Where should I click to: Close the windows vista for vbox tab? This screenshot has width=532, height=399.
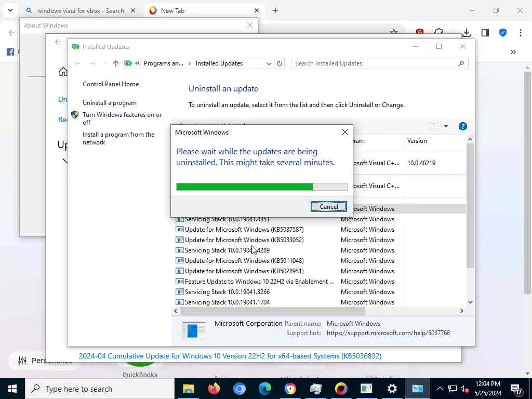[x=133, y=11]
